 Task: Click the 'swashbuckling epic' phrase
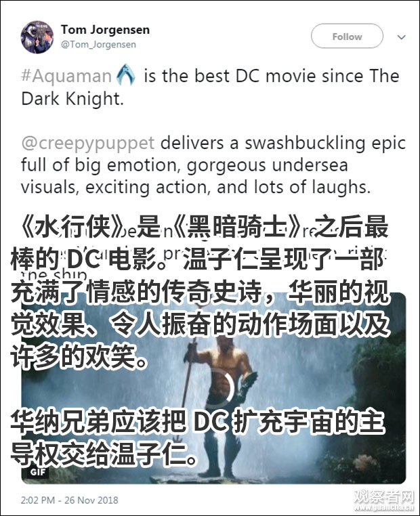click(x=325, y=144)
